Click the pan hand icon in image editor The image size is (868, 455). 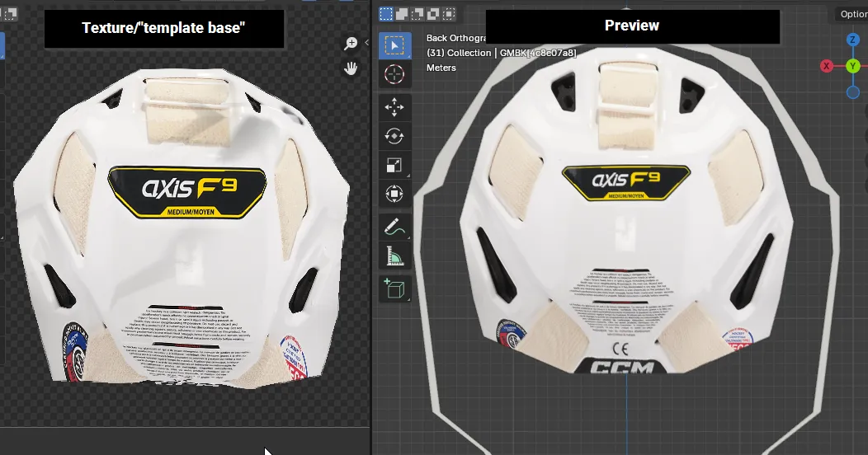click(x=351, y=68)
